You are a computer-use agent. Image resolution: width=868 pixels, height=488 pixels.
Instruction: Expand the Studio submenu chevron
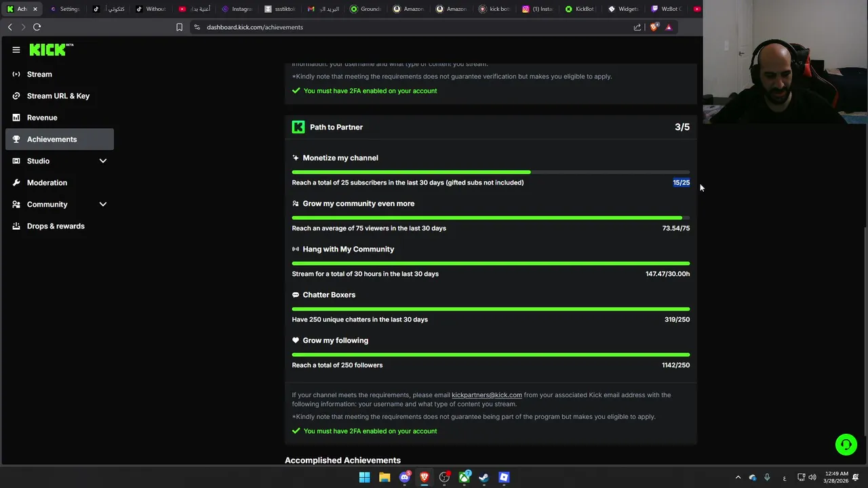(x=103, y=161)
